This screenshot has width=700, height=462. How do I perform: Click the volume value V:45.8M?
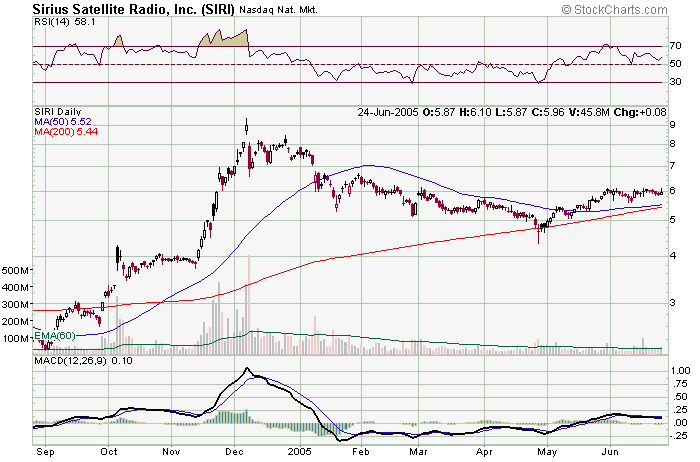(589, 112)
